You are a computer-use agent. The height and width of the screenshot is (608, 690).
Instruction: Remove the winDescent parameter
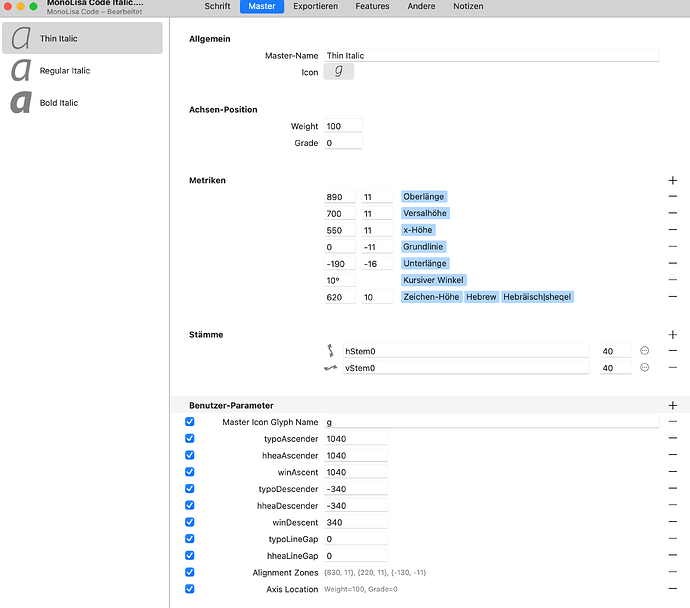(x=672, y=522)
